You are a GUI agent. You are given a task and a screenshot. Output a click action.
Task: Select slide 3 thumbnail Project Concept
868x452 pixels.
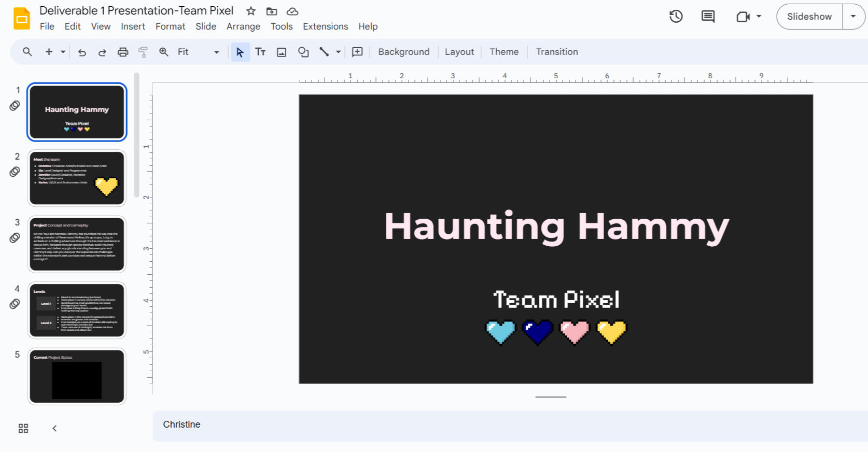[x=77, y=244]
